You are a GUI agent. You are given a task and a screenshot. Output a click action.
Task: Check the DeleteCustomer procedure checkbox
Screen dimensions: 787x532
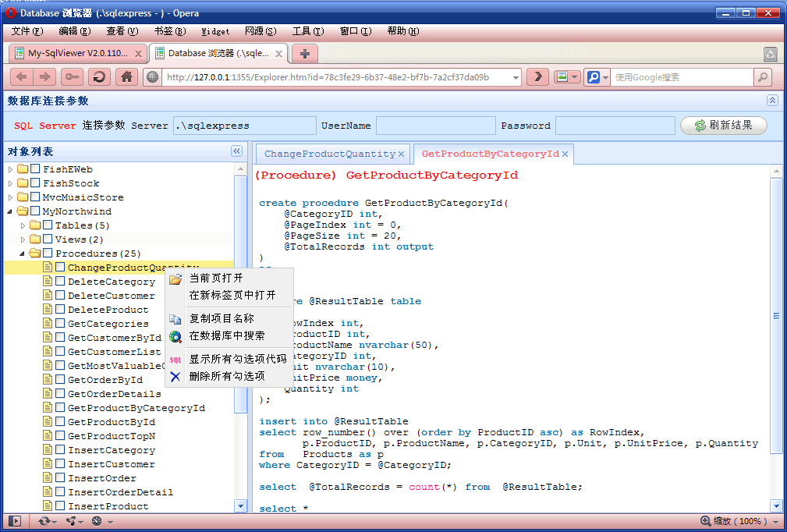pyautogui.click(x=60, y=295)
